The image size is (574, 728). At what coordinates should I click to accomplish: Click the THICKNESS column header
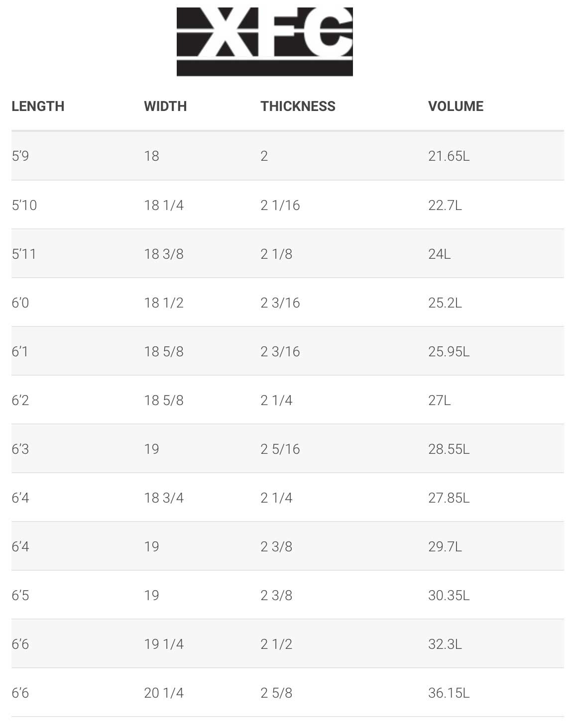[298, 106]
